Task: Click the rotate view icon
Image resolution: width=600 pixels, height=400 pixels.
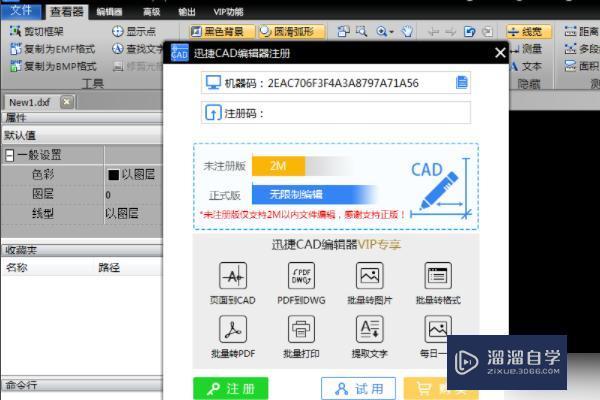Action: pos(470,31)
